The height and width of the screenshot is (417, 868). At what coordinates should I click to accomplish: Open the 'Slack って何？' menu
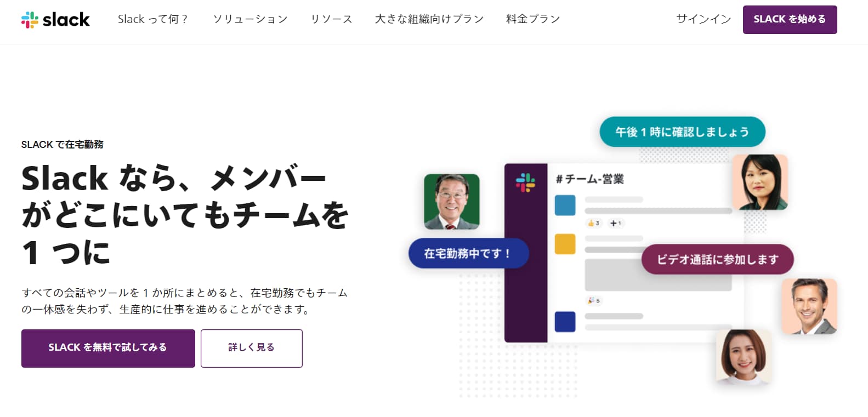click(x=152, y=19)
